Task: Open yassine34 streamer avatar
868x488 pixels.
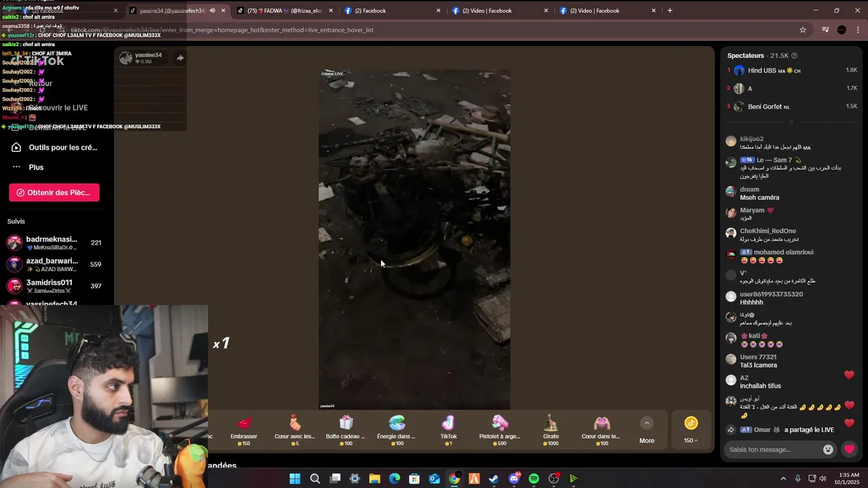Action: point(125,58)
